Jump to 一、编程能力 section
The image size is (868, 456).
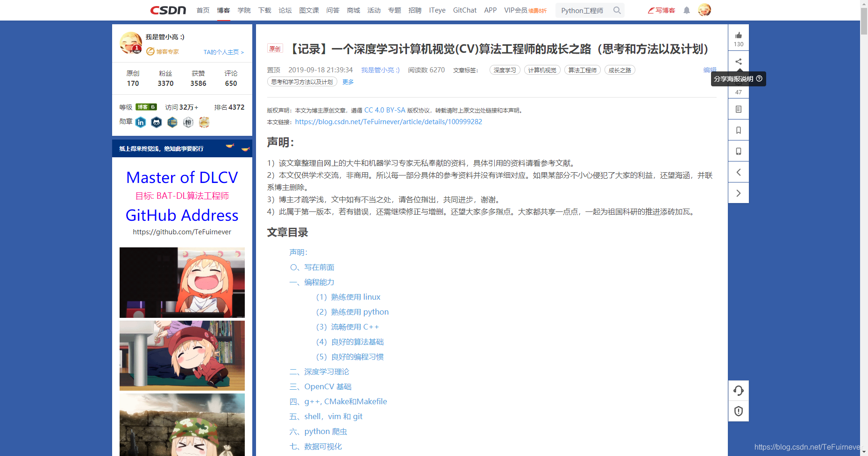(312, 282)
